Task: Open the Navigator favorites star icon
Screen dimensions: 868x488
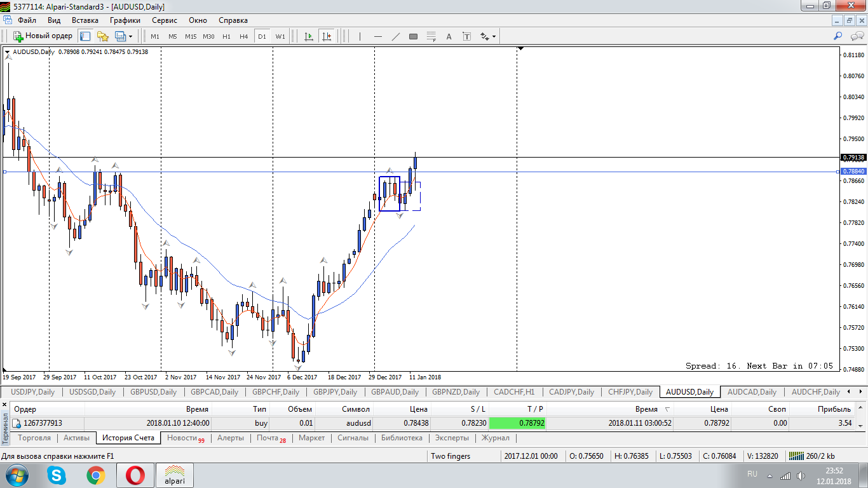Action: point(102,36)
